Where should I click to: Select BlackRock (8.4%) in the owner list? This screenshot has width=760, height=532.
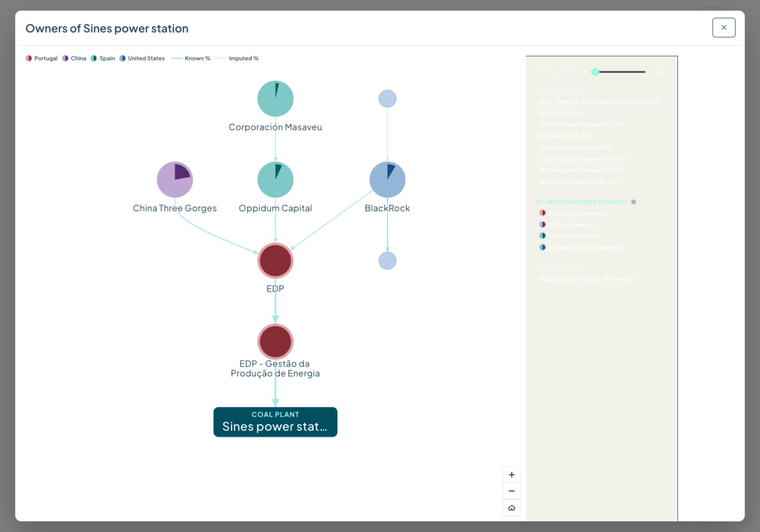coord(566,136)
